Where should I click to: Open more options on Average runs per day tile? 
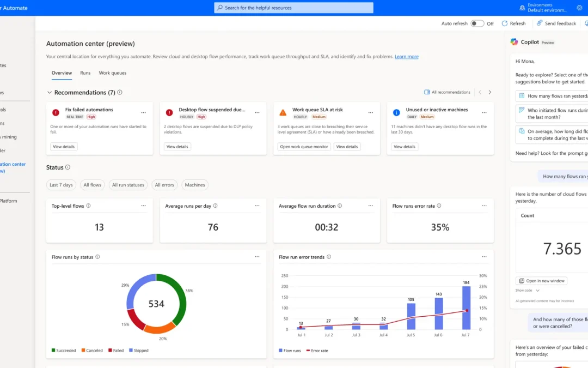tap(257, 206)
